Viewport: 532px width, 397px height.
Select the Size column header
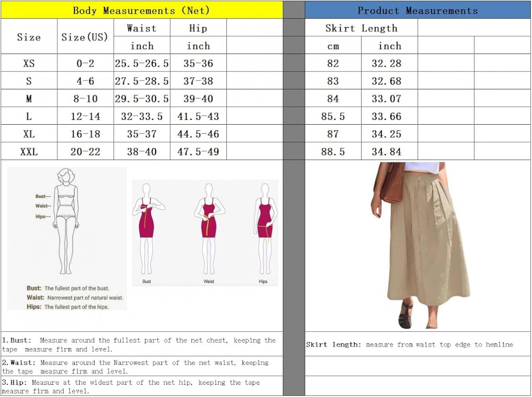click(29, 37)
